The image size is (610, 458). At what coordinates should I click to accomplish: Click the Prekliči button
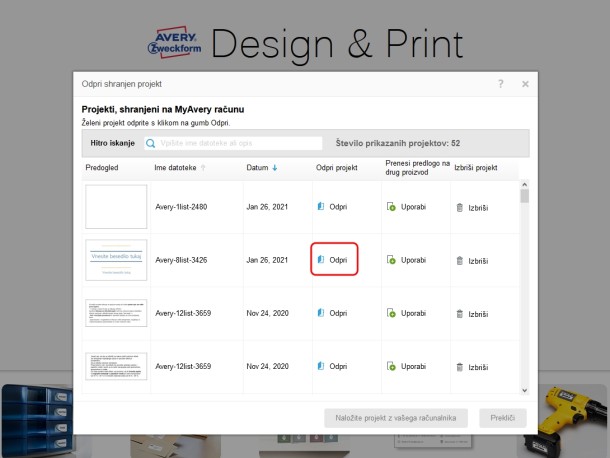tap(502, 417)
